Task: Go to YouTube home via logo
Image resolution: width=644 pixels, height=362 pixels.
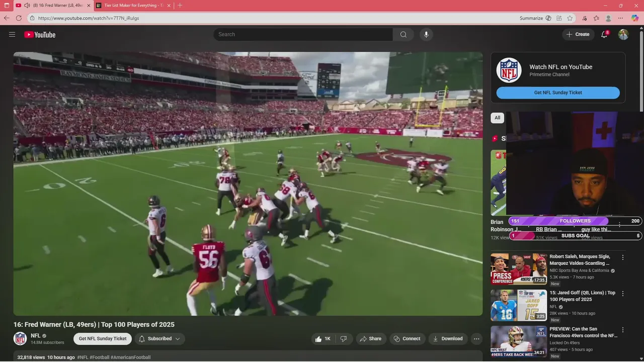Action: [x=40, y=35]
